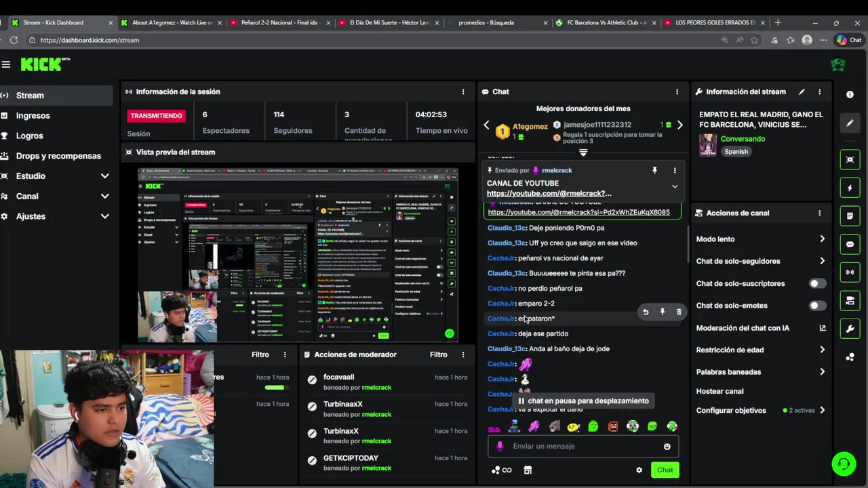Open pinned message three-dot options

[675, 170]
